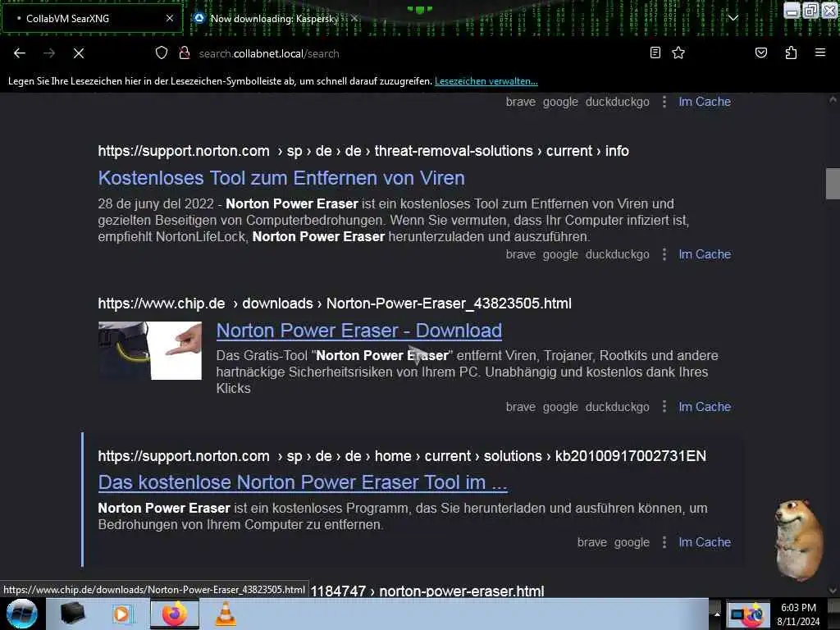The image size is (840, 630).
Task: Open the black cube app in taskbar
Action: point(72,614)
